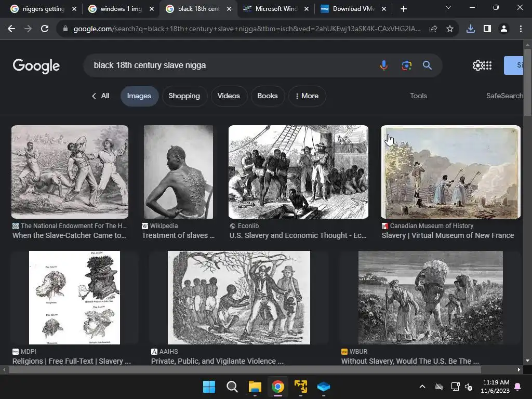Submit search with the magnifying glass icon

(x=427, y=65)
